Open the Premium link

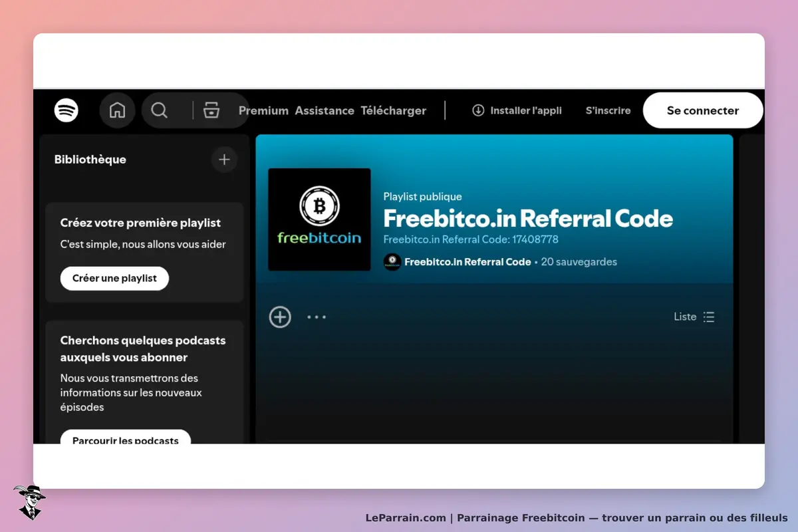coord(263,111)
